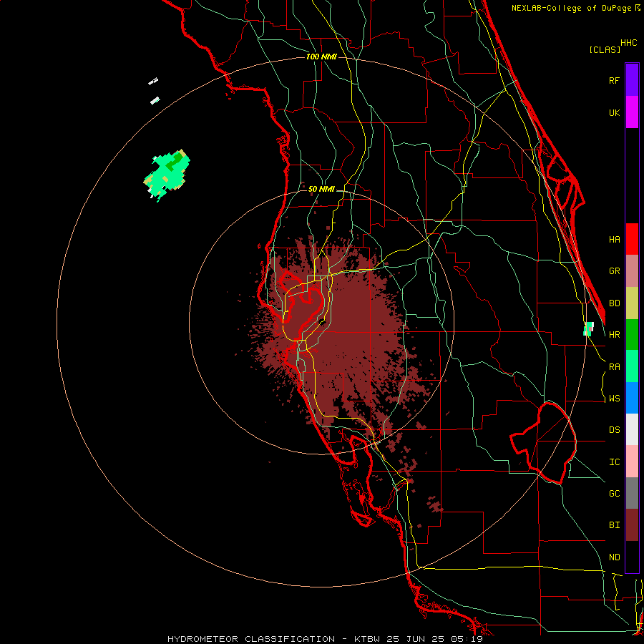Click the '[CLAS]' legend header
Screen dimensions: 644x644
[x=605, y=49]
